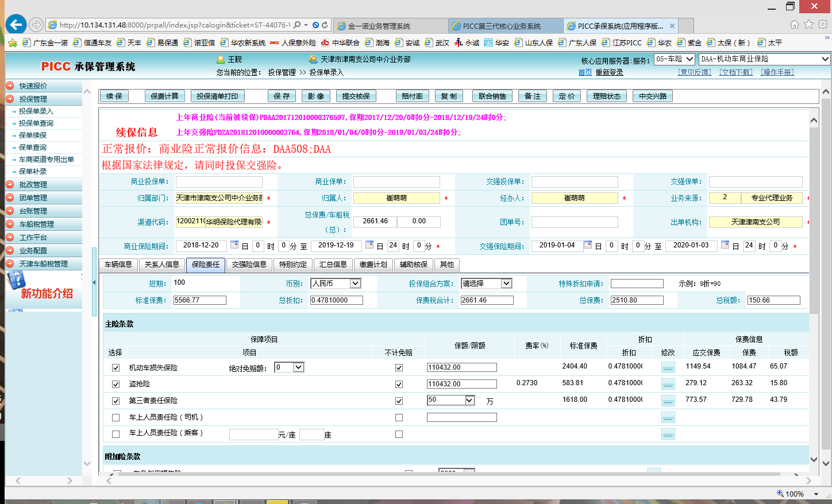The image size is (832, 504).
Task: Click the browser back arrow button
Action: pyautogui.click(x=16, y=25)
